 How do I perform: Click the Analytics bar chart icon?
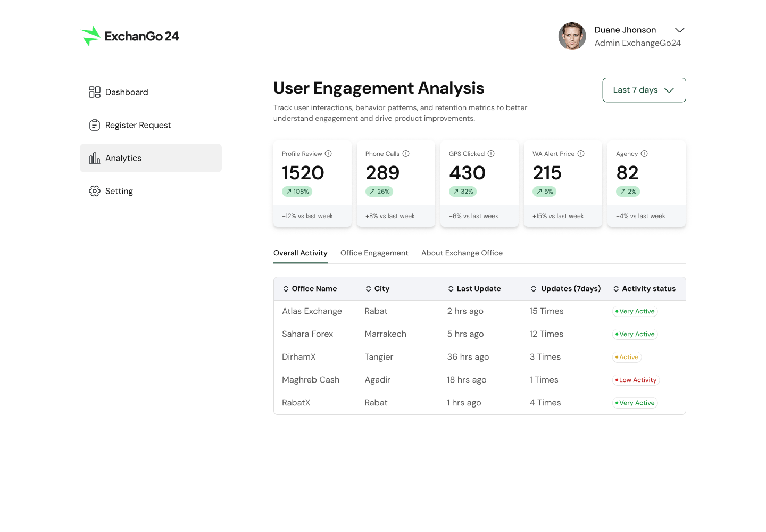[95, 158]
